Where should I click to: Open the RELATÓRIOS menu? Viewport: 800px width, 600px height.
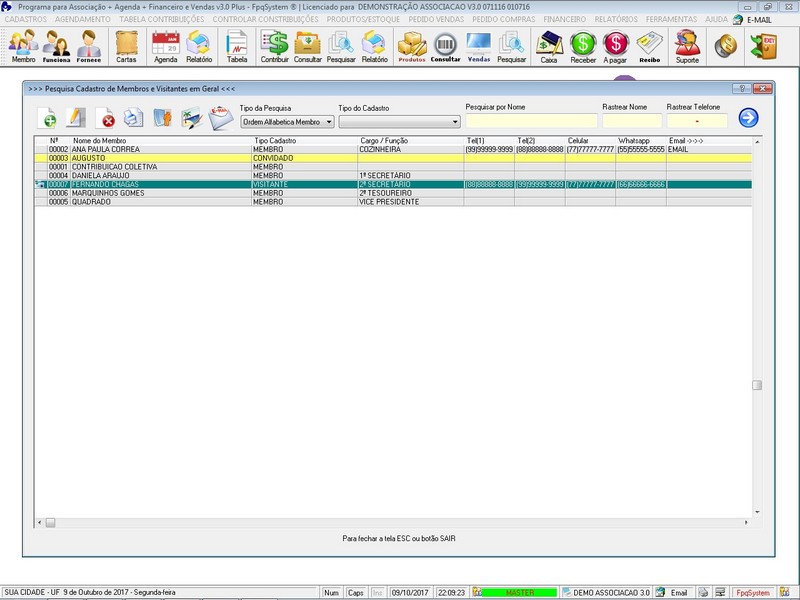point(615,19)
